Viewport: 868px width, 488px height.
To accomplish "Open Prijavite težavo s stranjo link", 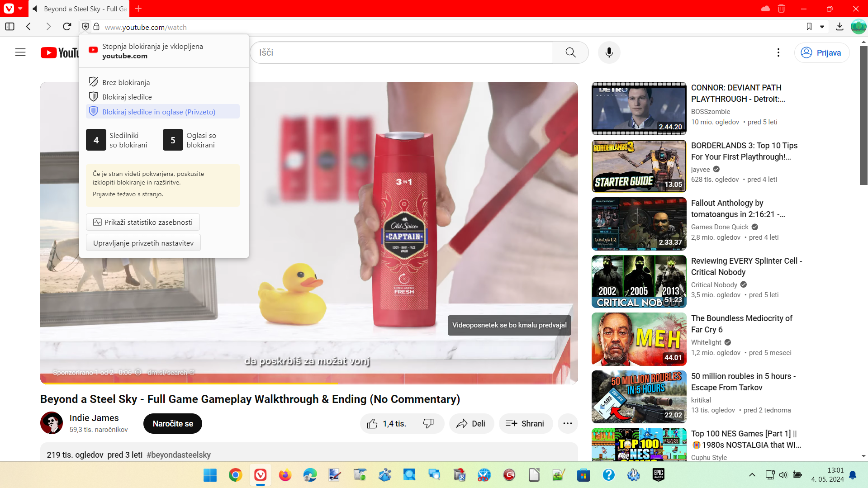I will [128, 194].
